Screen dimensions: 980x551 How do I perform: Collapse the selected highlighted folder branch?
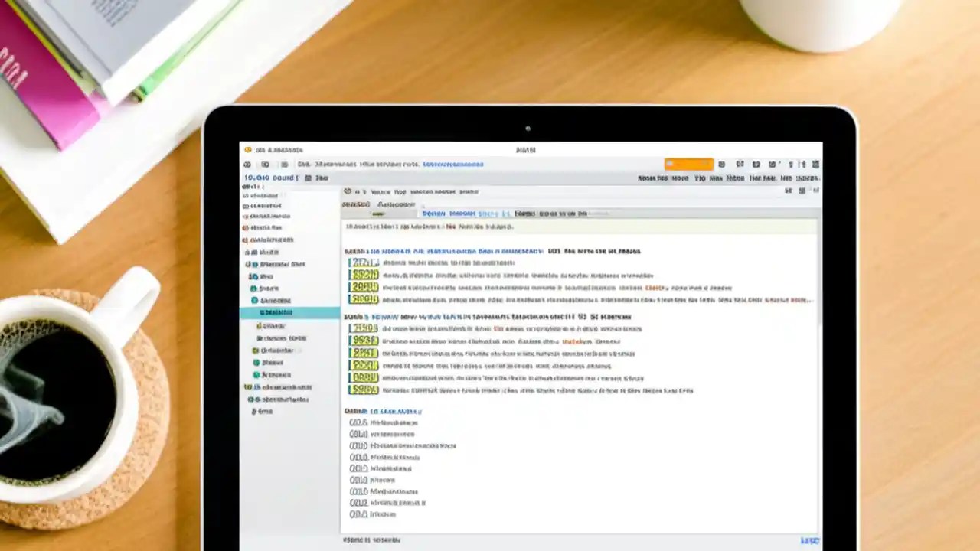click(x=263, y=313)
